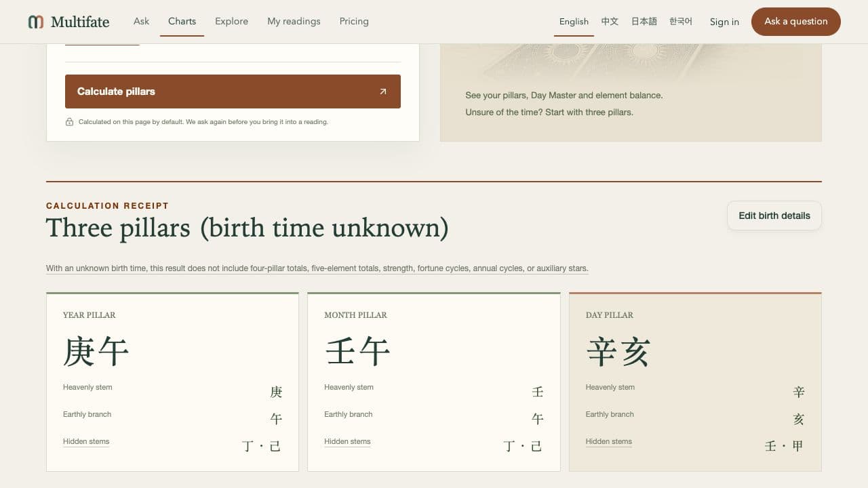Click Earthly branch label in Month Pillar card
The width and height of the screenshot is (868, 488).
click(x=349, y=414)
